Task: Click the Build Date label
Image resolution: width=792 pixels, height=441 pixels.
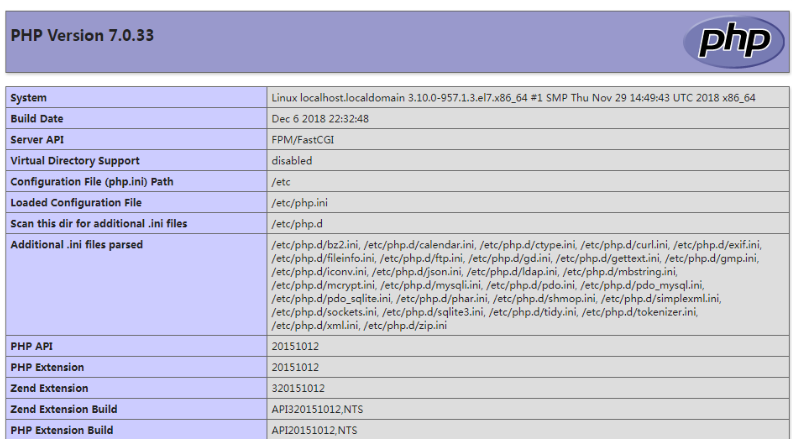Action: pyautogui.click(x=37, y=119)
